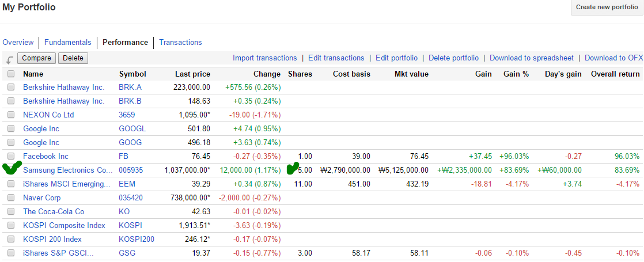This screenshot has height=262, width=644.
Task: Open the GSG symbol link
Action: (127, 253)
